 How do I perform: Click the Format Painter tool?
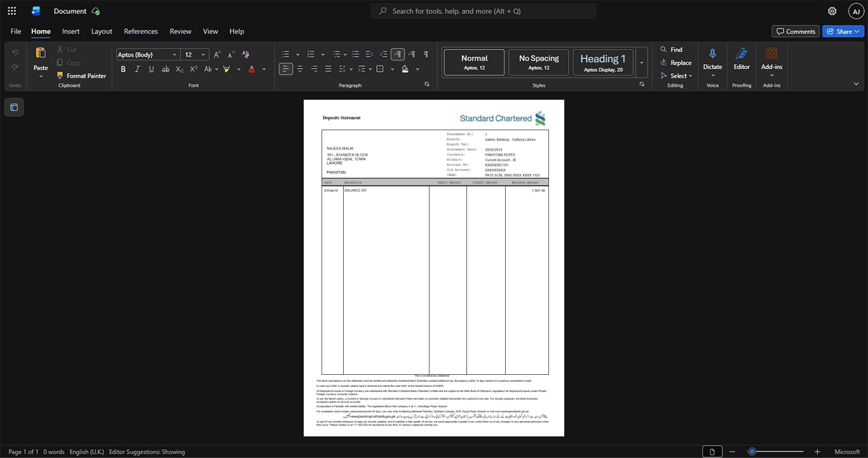pos(81,76)
